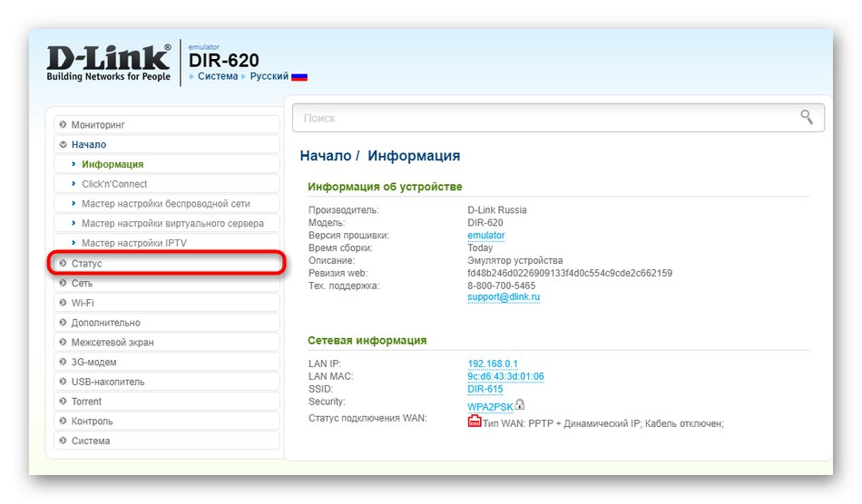Image resolution: width=862 pixels, height=504 pixels.
Task: Click the 8-800-700-5465 support phone number
Action: [x=502, y=286]
